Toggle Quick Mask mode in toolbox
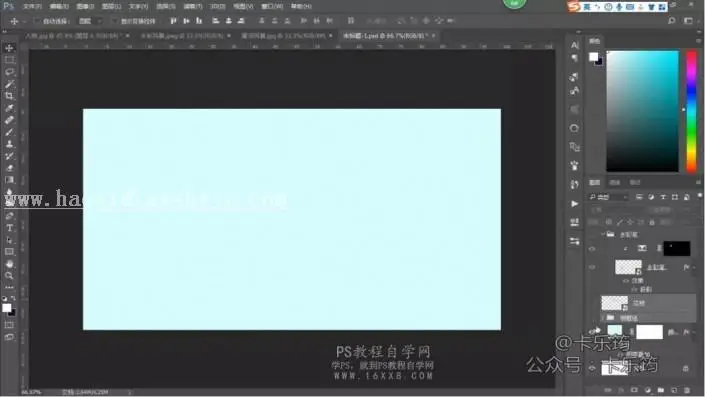Screen dimensions: 705x397 coord(9,325)
